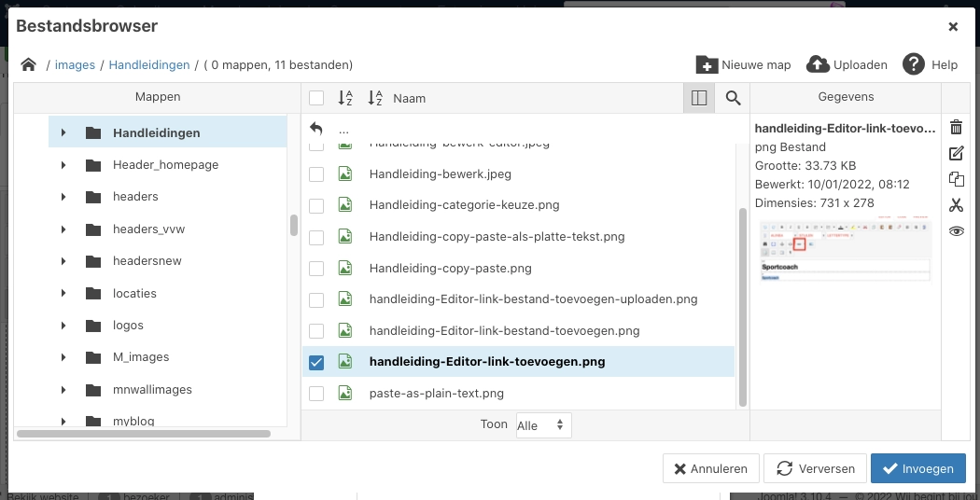
Task: Expand the logos folder arrow
Action: [63, 326]
